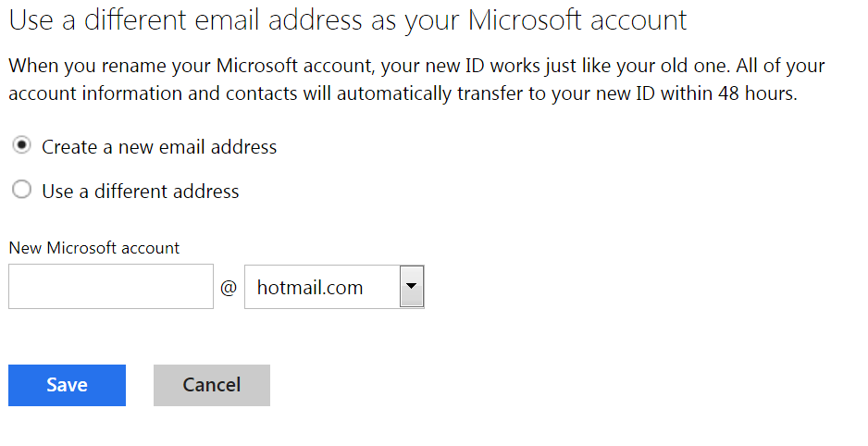Open the hotmail.com domain dropdown

334,287
